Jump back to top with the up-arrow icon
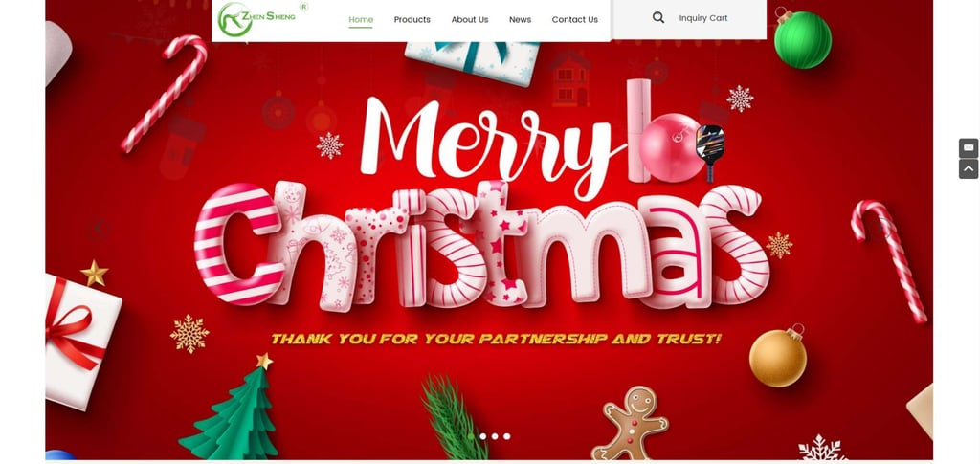The width and height of the screenshot is (980, 464). [x=969, y=168]
